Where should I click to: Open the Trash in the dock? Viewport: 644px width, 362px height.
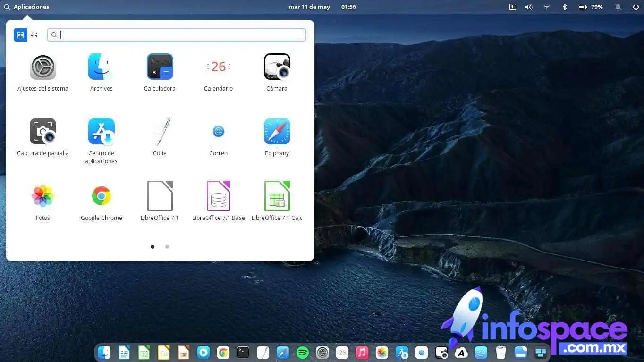[501, 352]
